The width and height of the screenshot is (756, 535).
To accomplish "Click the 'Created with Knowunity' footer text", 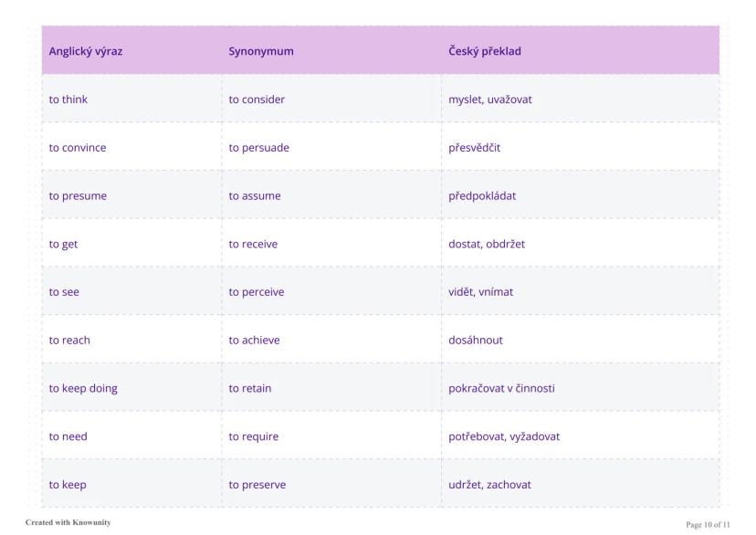I will click(68, 523).
